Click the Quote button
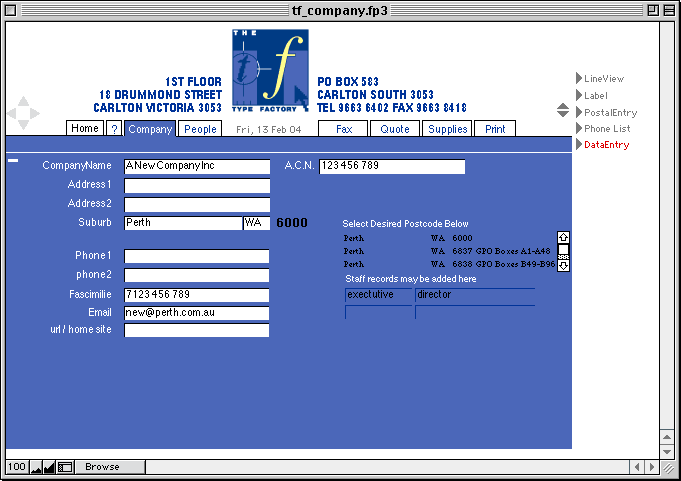The width and height of the screenshot is (681, 481). [395, 129]
